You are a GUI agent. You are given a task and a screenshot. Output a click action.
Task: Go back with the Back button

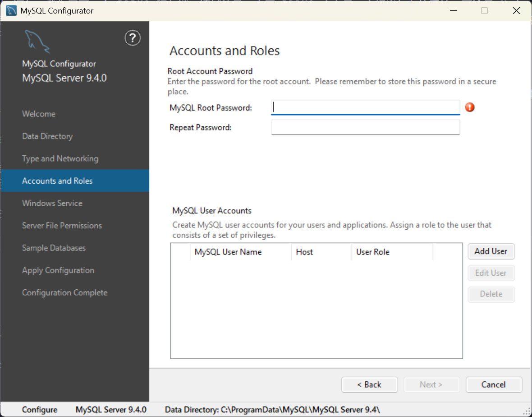coord(369,385)
